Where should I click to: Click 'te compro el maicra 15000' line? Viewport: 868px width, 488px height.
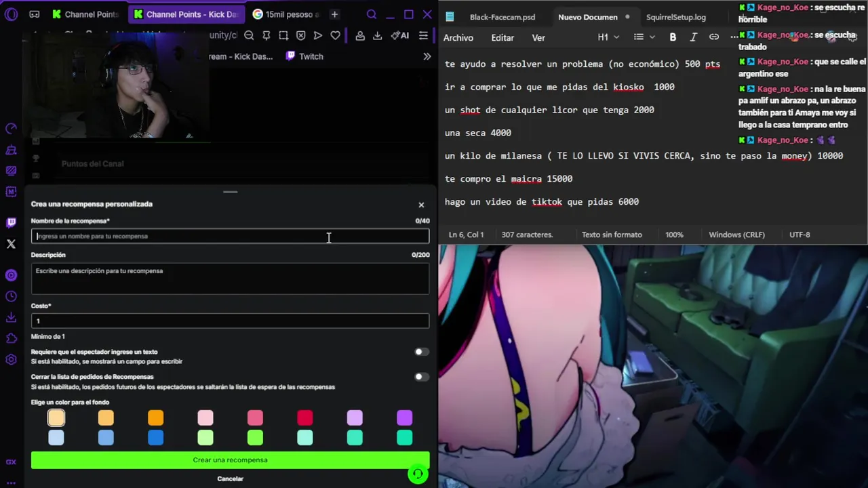click(509, 179)
